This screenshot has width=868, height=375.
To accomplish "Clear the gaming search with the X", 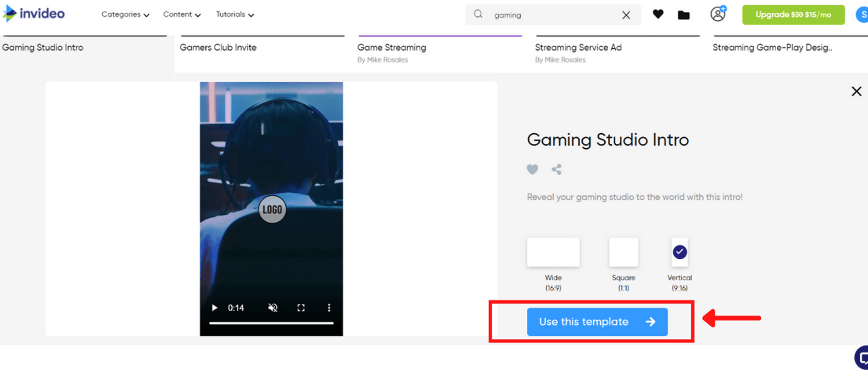I will pyautogui.click(x=626, y=14).
